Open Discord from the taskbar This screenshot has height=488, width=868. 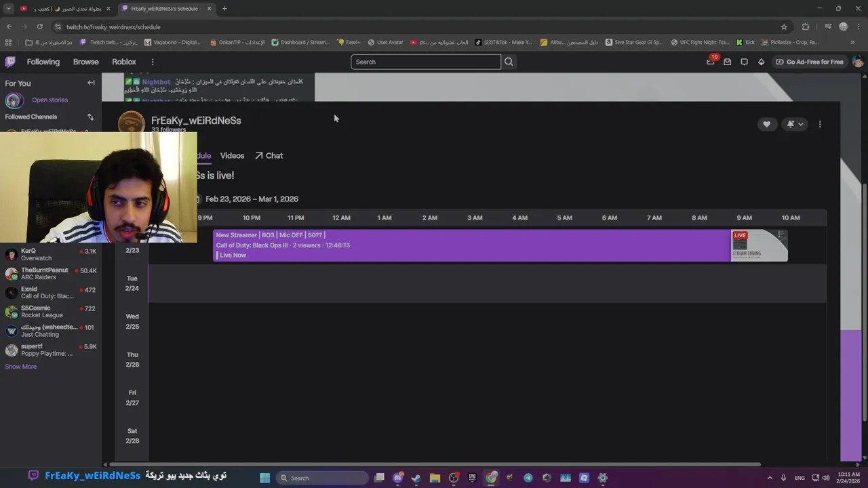[398, 478]
